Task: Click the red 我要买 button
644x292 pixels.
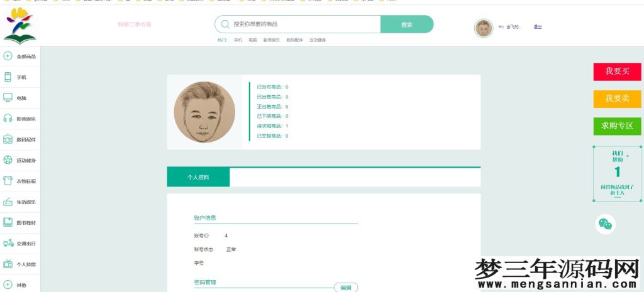Action: 617,72
